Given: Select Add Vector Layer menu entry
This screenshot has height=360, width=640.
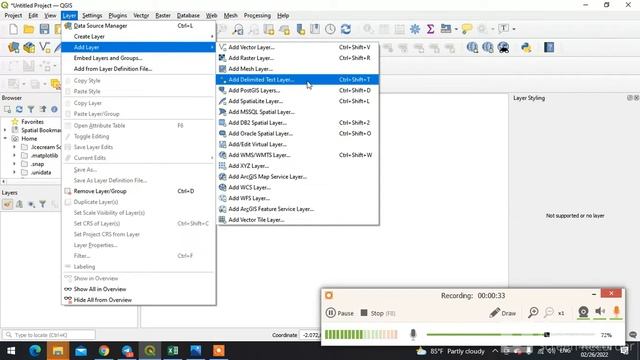Looking at the screenshot, I should pos(298,47).
